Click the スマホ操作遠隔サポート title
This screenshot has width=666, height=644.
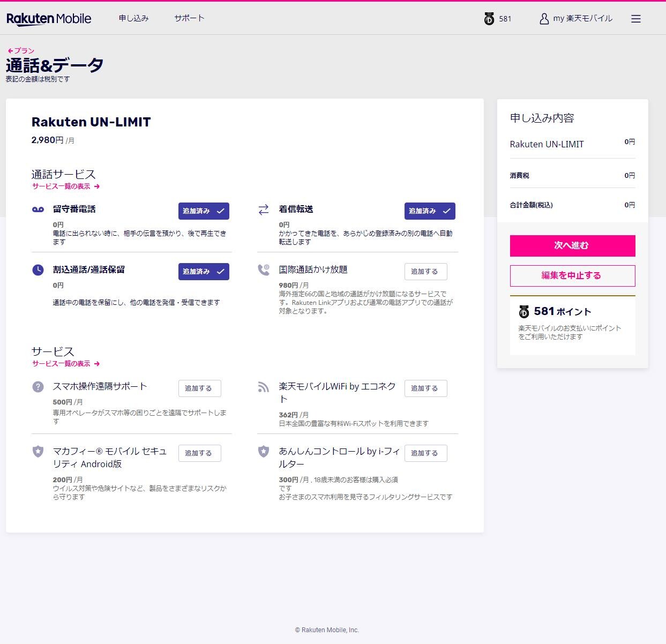tap(100, 386)
